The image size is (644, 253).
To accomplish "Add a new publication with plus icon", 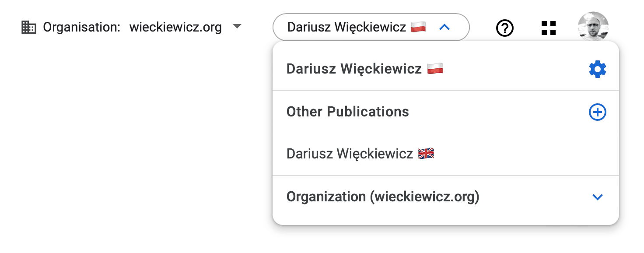I will 598,112.
